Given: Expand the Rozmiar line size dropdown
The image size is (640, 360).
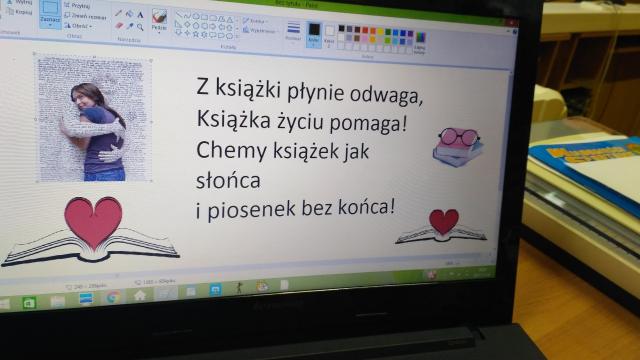Looking at the screenshot, I should coord(293,32).
